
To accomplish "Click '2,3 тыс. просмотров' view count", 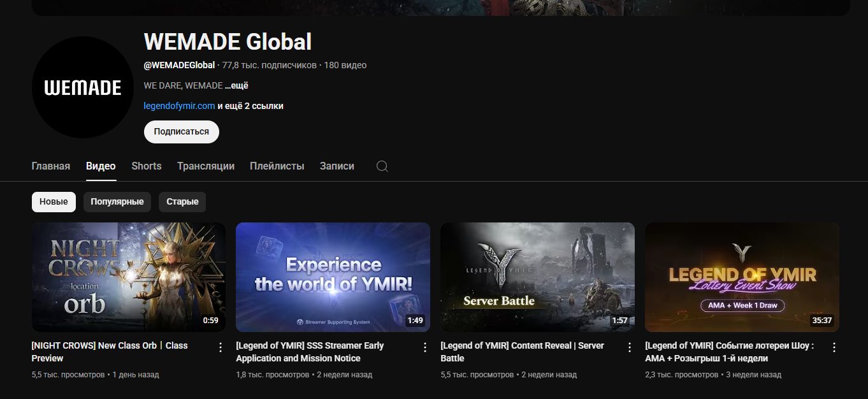I will click(x=682, y=375).
